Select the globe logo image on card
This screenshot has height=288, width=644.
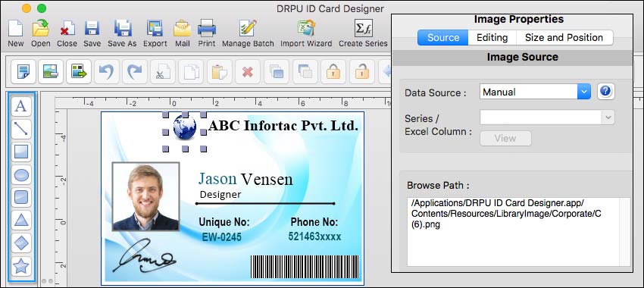tap(185, 127)
